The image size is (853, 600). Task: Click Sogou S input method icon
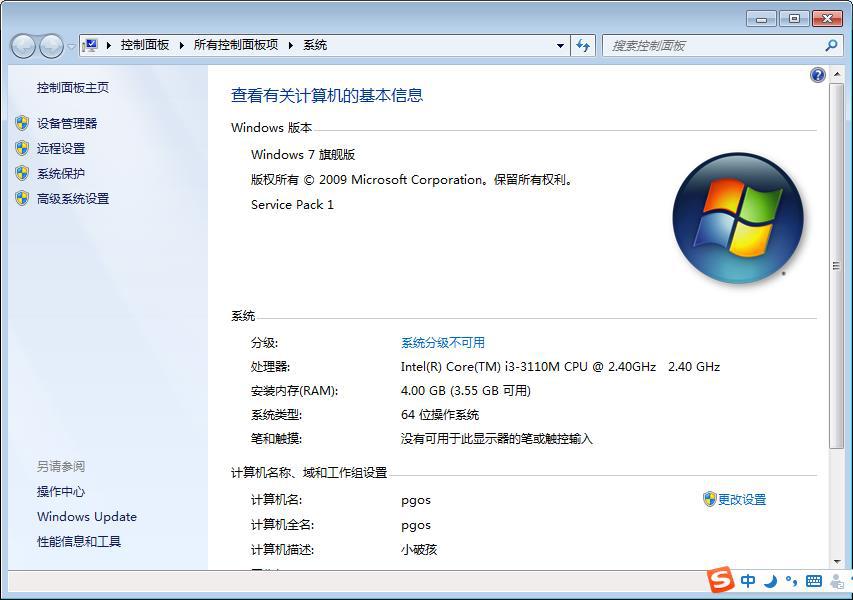[x=721, y=580]
